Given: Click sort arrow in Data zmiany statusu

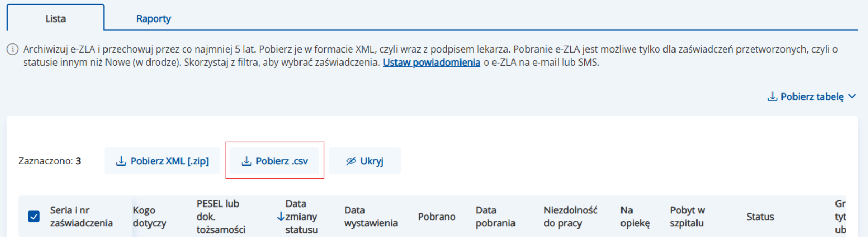Looking at the screenshot, I should pyautogui.click(x=281, y=217).
